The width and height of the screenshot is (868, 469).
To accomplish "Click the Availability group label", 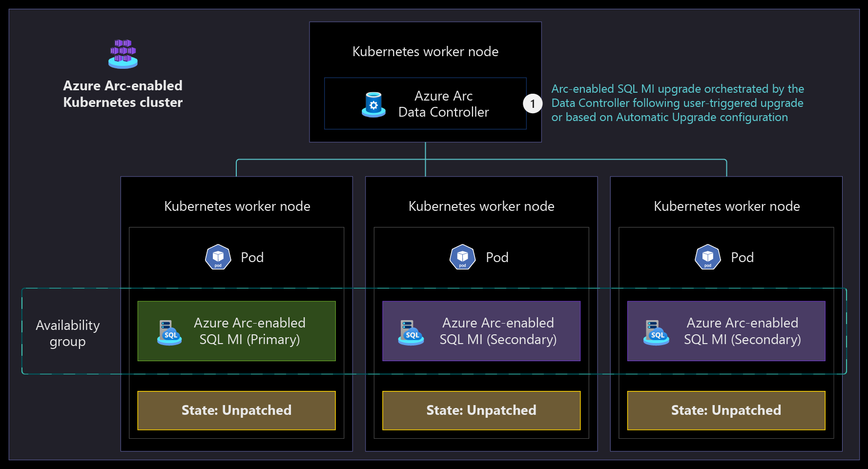I will (x=68, y=333).
